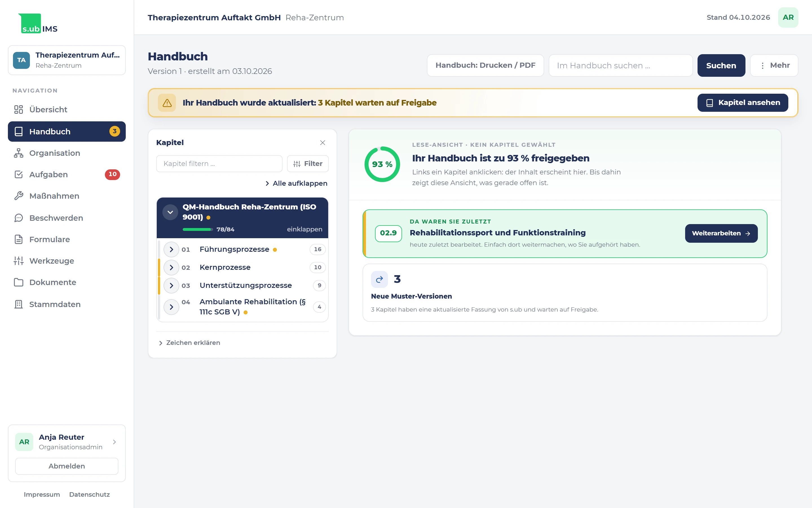Click Alle aufklappen
Viewport: 812px width, 508px height.
(x=296, y=183)
